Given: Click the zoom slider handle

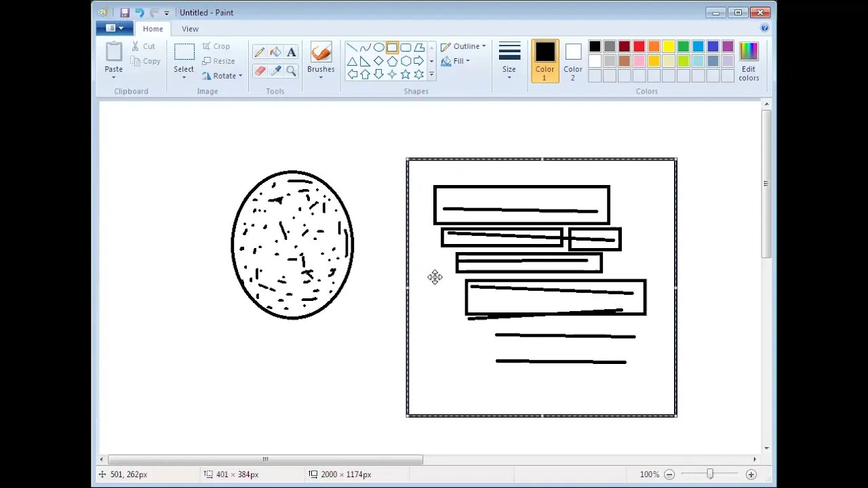Looking at the screenshot, I should click(x=710, y=474).
